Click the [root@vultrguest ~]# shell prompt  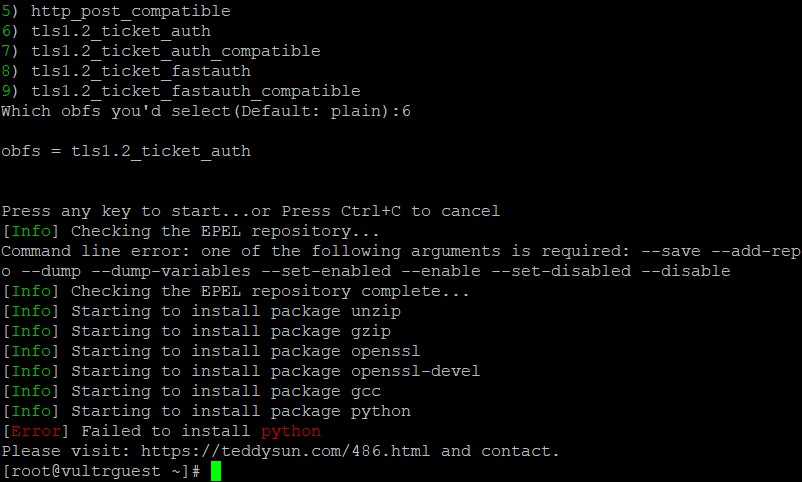coord(100,471)
